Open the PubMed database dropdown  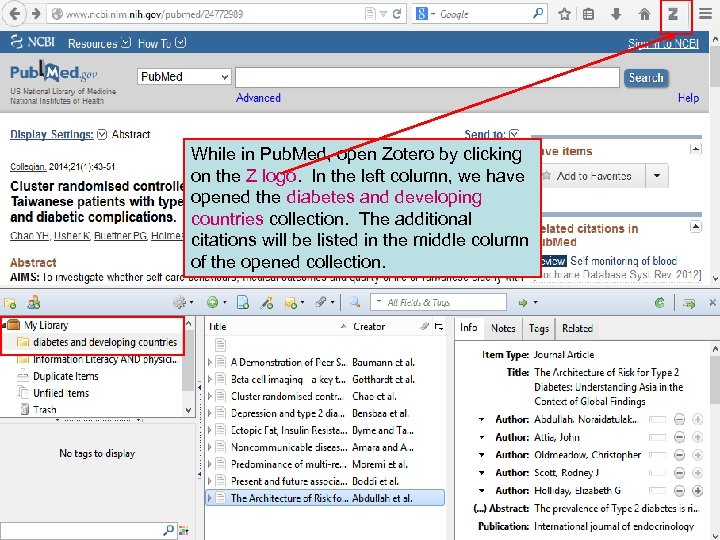tap(184, 77)
